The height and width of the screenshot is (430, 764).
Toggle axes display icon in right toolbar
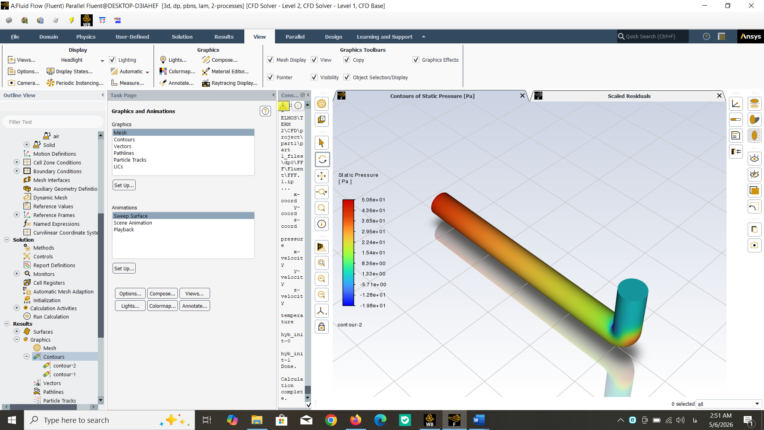[736, 104]
